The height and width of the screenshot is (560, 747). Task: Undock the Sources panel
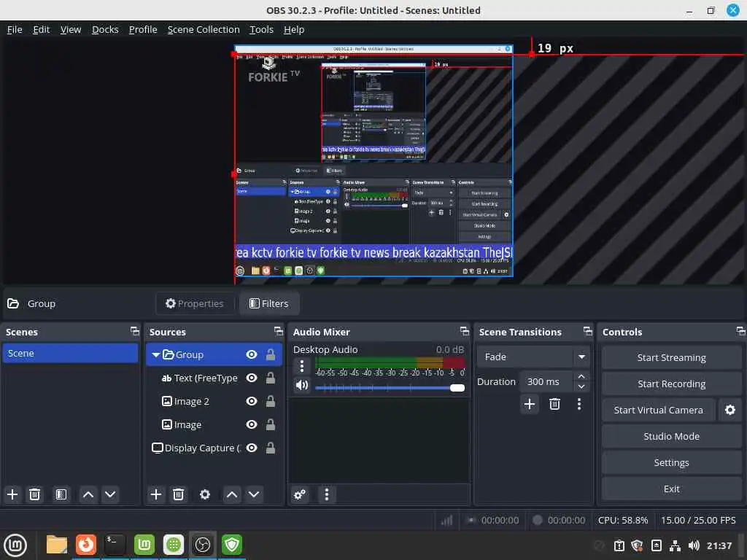[x=279, y=331]
